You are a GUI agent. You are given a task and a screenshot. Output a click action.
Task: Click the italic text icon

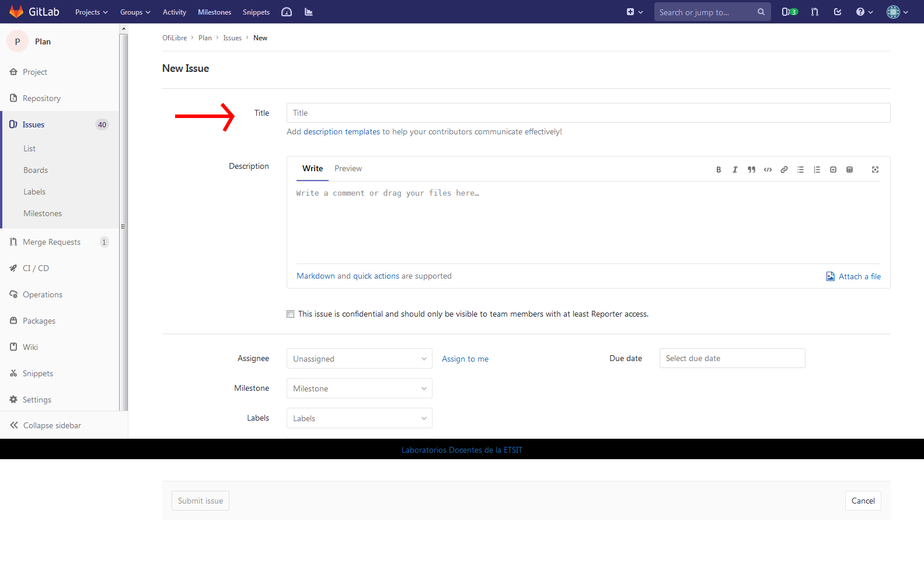click(735, 170)
